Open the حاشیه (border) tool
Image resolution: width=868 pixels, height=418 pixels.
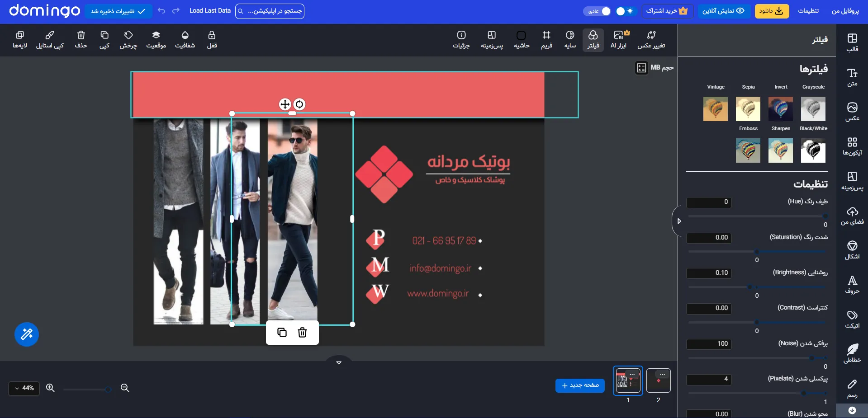click(522, 40)
